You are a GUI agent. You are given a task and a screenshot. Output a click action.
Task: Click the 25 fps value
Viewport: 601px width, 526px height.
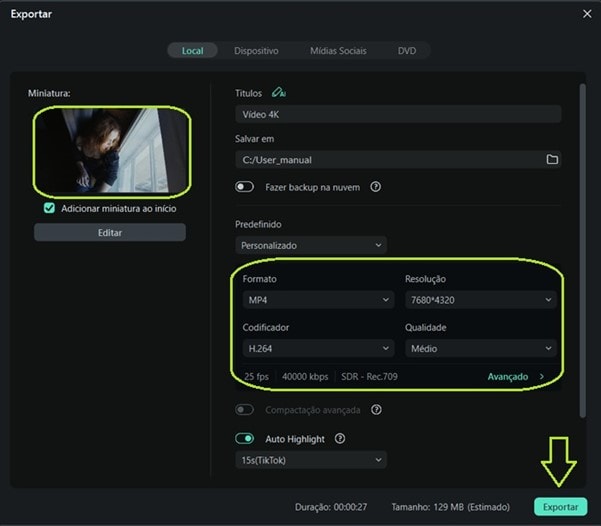[x=256, y=376]
